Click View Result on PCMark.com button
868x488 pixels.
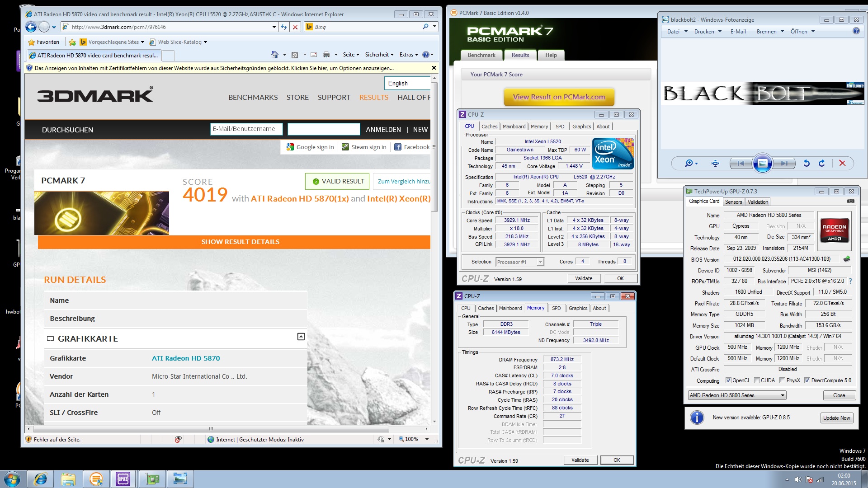(x=559, y=97)
